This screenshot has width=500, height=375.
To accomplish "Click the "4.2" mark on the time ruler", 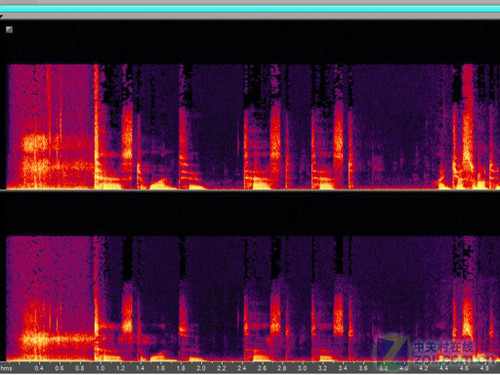I will click(424, 368).
